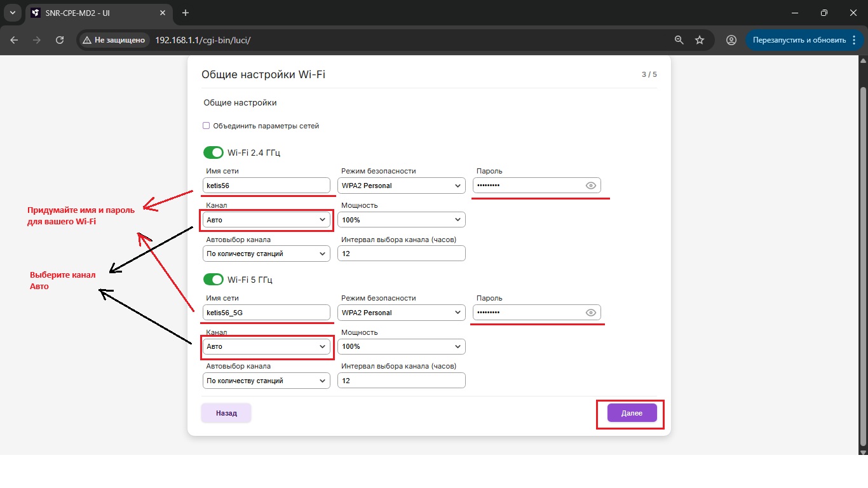
Task: Click the 'Общие настройки' section label
Action: tap(240, 102)
